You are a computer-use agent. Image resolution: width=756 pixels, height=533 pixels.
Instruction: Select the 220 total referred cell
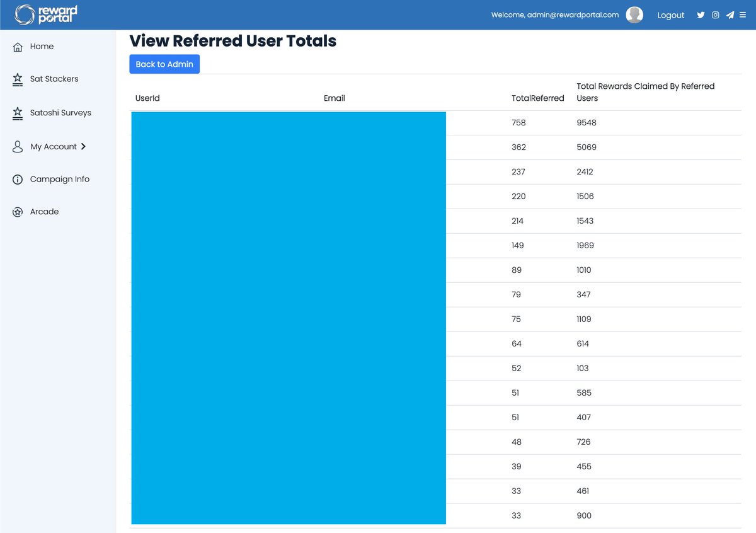click(518, 197)
